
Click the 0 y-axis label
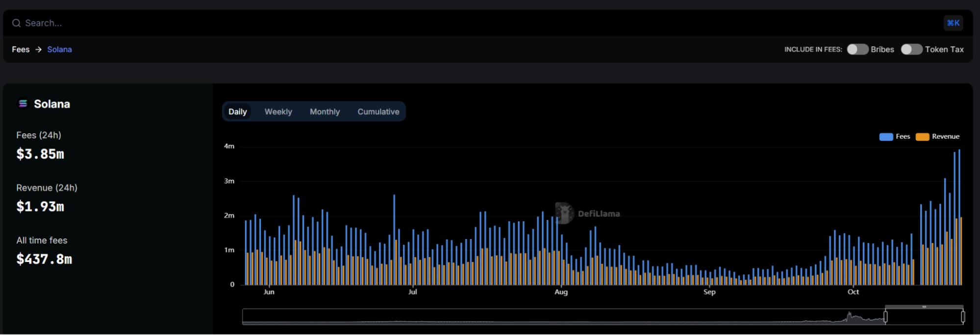coord(232,284)
